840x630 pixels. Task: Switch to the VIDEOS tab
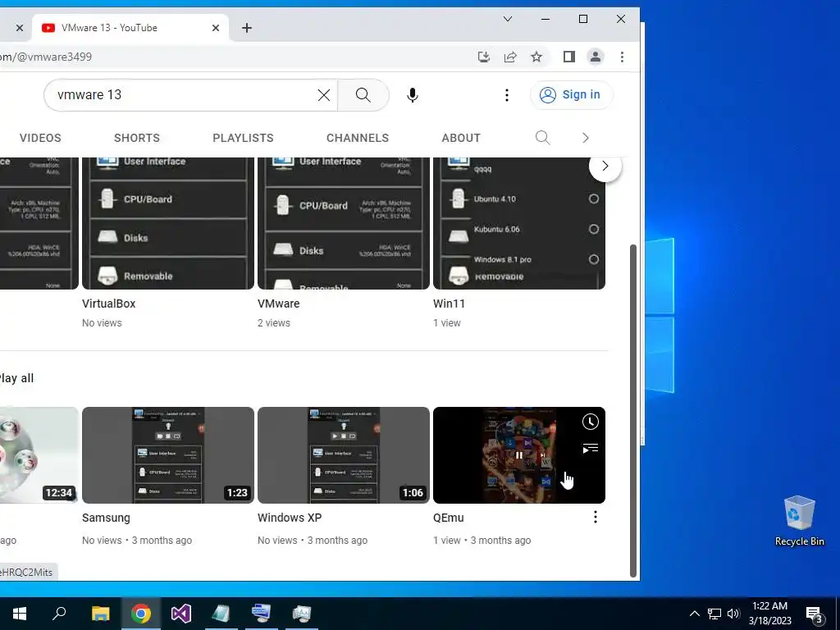(40, 138)
